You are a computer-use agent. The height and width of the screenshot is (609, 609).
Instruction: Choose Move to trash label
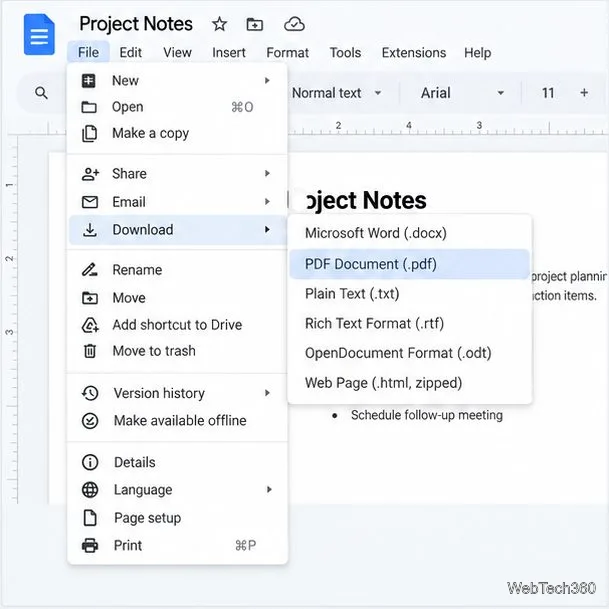[x=154, y=351]
